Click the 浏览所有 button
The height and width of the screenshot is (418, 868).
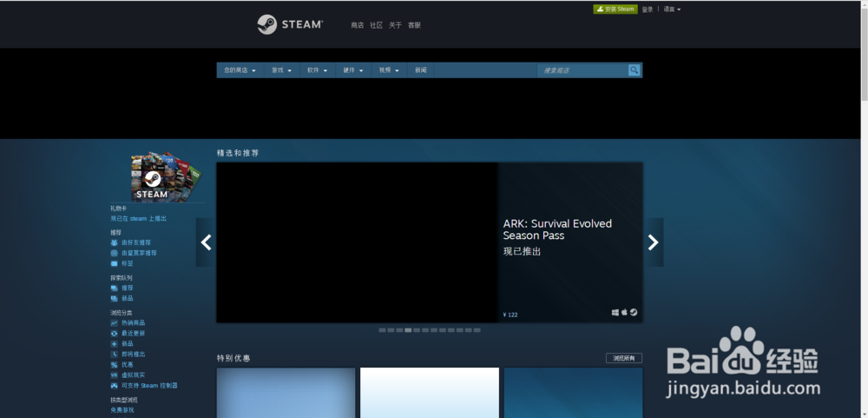(x=624, y=359)
